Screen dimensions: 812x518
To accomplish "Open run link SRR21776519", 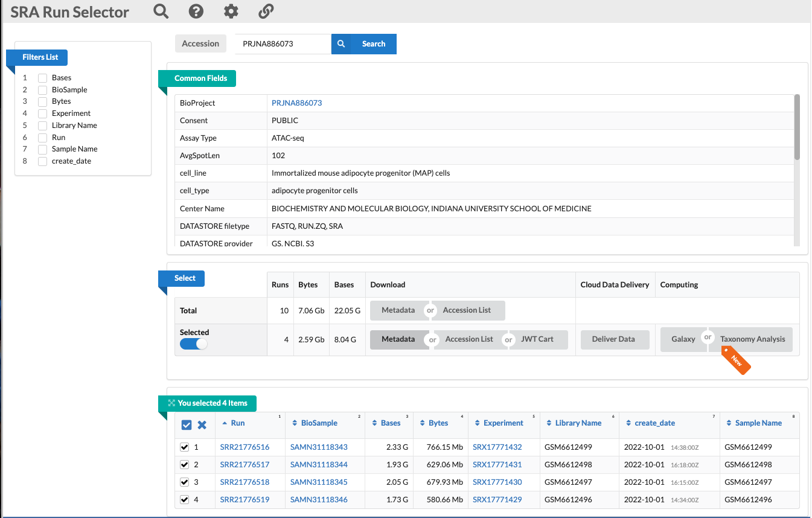I will point(245,500).
